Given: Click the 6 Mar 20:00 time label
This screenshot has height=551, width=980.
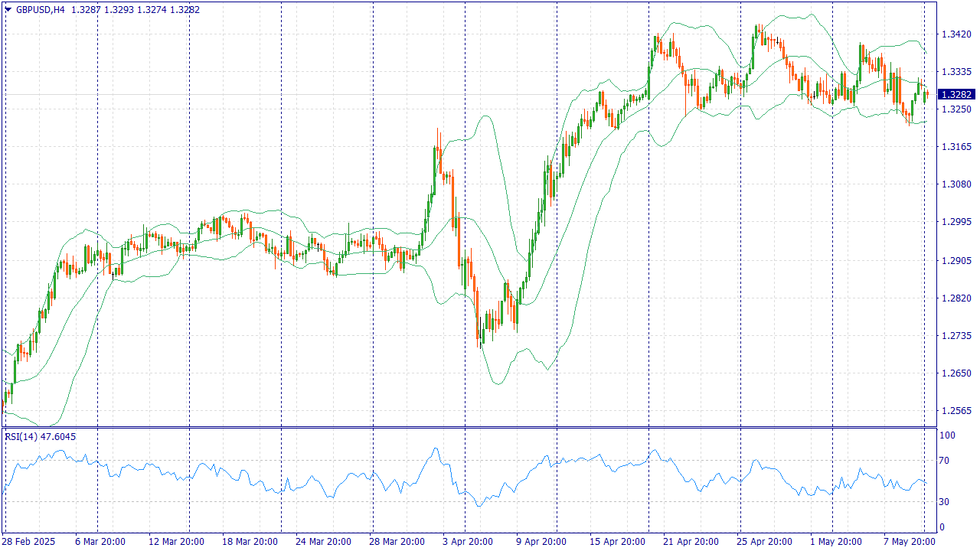Looking at the screenshot, I should [100, 541].
